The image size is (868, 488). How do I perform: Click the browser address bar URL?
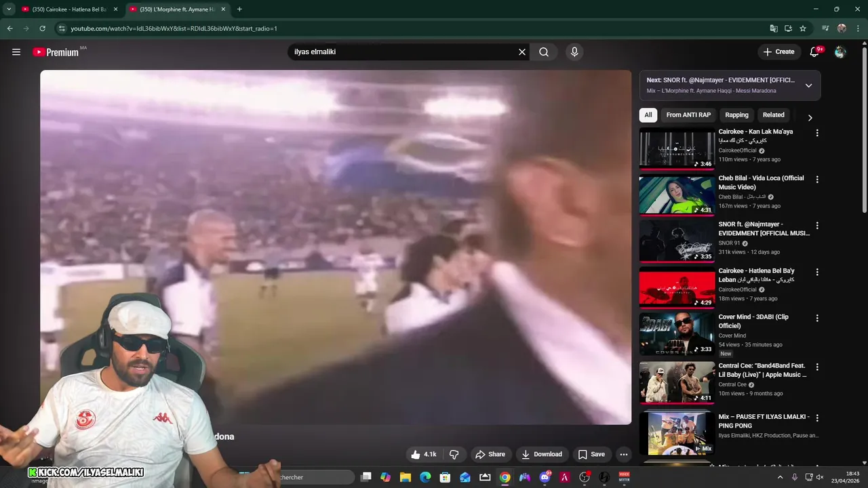[174, 28]
